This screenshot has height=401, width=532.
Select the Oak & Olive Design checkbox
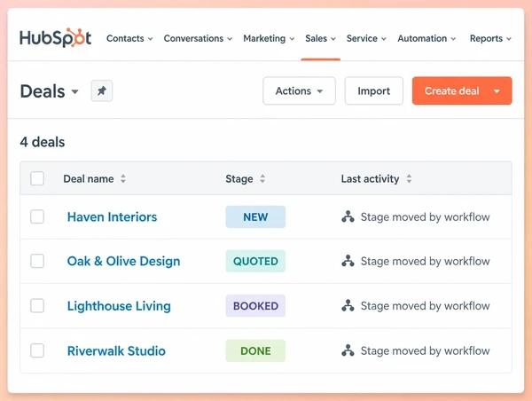(x=37, y=261)
